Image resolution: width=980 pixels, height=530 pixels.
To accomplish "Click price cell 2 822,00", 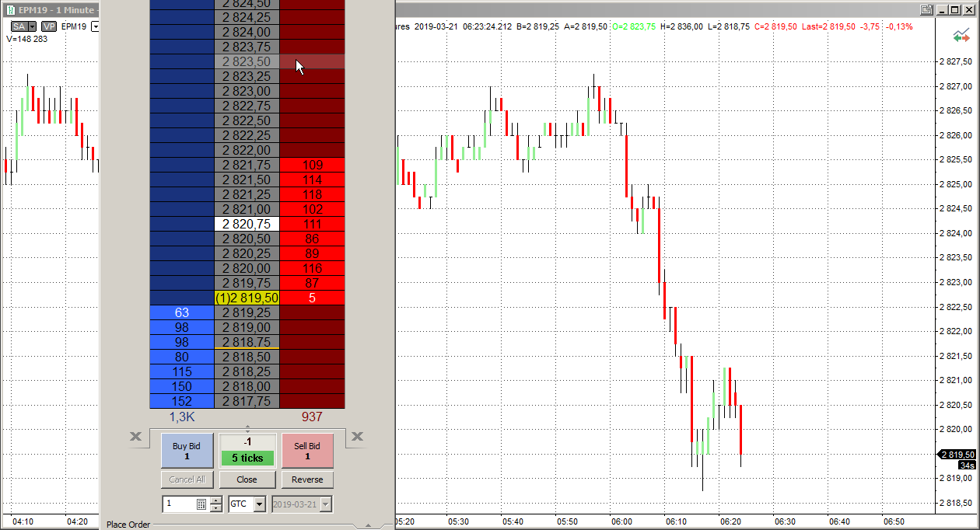I will point(247,150).
